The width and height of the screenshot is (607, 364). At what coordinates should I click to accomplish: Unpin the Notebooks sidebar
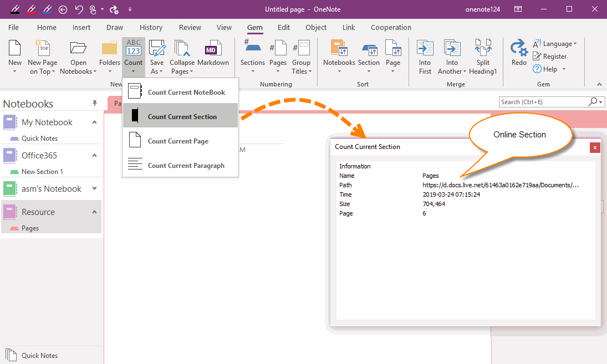coord(95,103)
